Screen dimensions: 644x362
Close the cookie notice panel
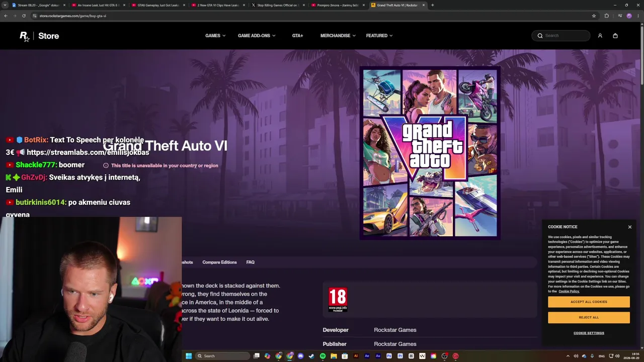coord(629,227)
